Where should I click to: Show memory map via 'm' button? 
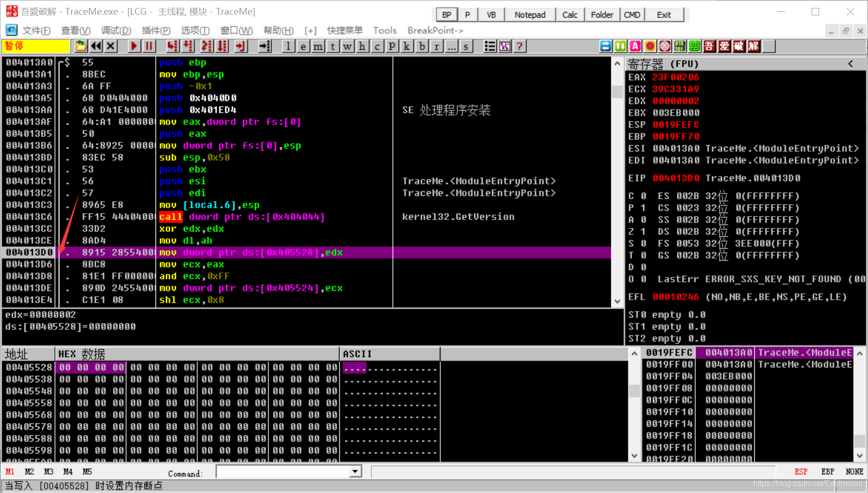(318, 46)
